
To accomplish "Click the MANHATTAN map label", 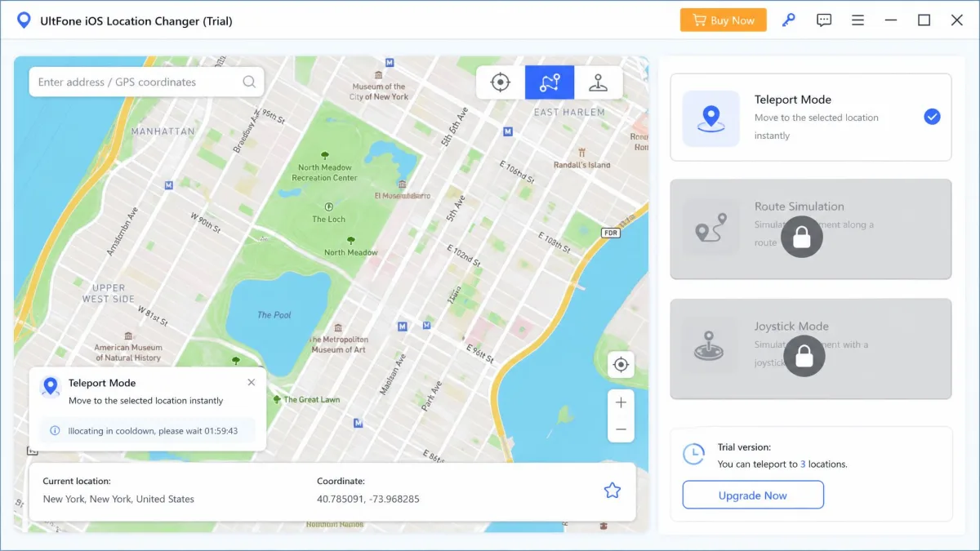I will click(x=163, y=131).
